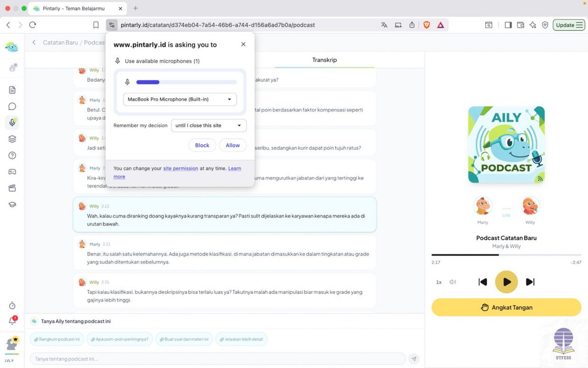Open a new browser tab
The width and height of the screenshot is (588, 368).
[136, 8]
